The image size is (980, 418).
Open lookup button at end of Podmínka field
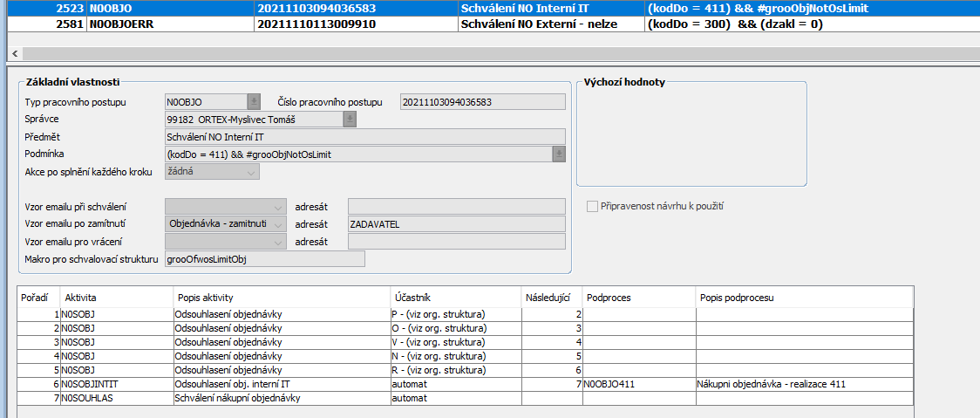coord(559,154)
